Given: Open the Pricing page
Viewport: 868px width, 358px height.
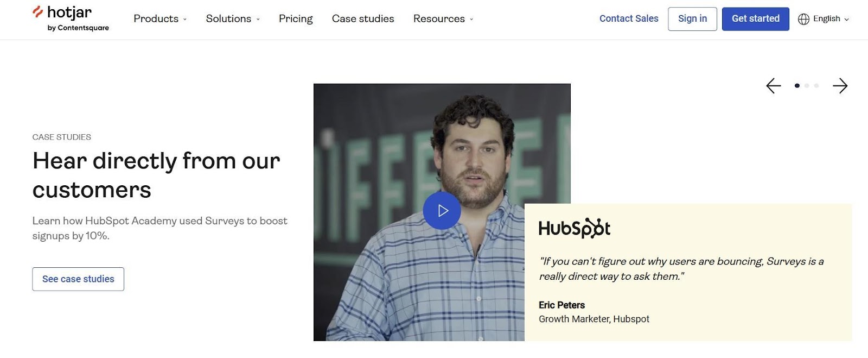Looking at the screenshot, I should point(296,19).
